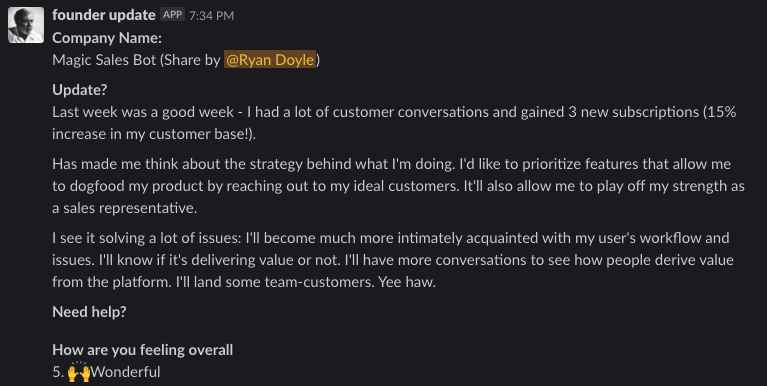Open the founder update profile avatar
The image size is (767, 386).
tap(26, 25)
